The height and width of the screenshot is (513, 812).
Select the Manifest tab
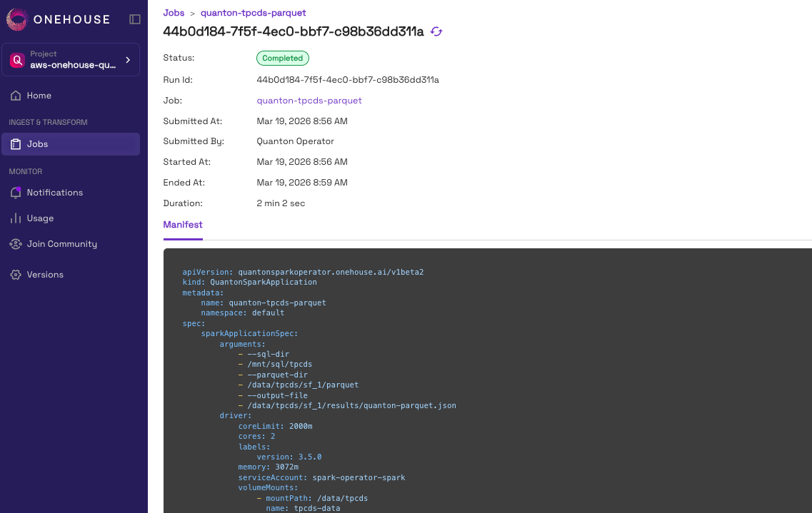point(183,225)
